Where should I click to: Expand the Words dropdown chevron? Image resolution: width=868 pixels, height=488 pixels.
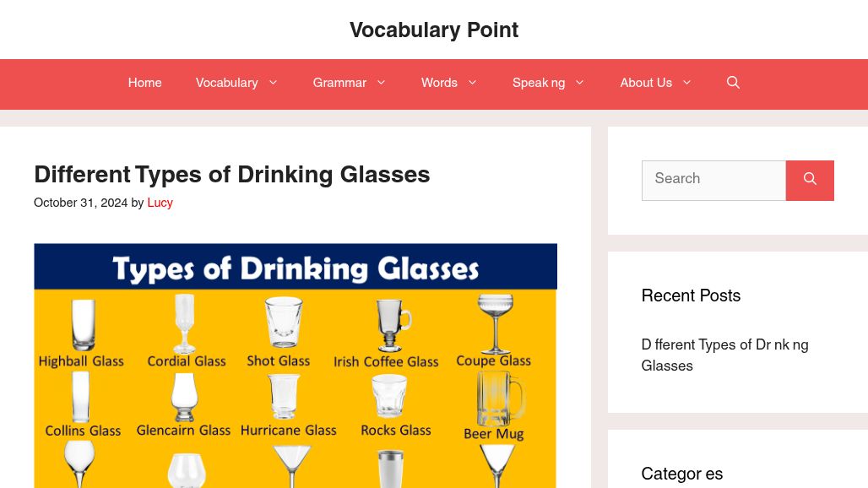pyautogui.click(x=472, y=84)
